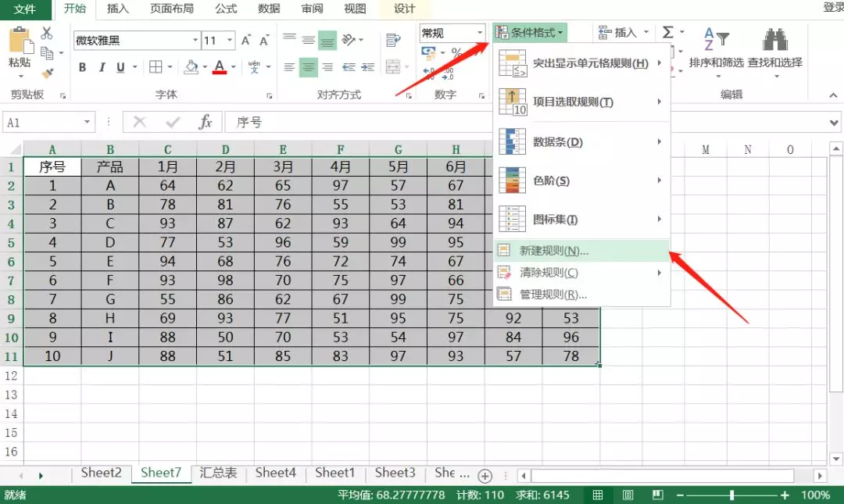Collapse the ribbon with the caret
Image resolution: width=844 pixels, height=504 pixels.
(x=833, y=95)
